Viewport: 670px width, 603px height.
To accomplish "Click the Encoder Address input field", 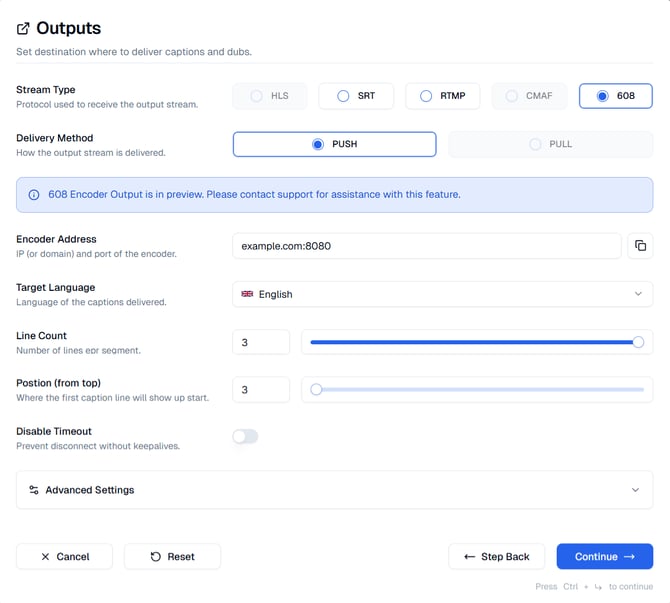I will (x=426, y=246).
